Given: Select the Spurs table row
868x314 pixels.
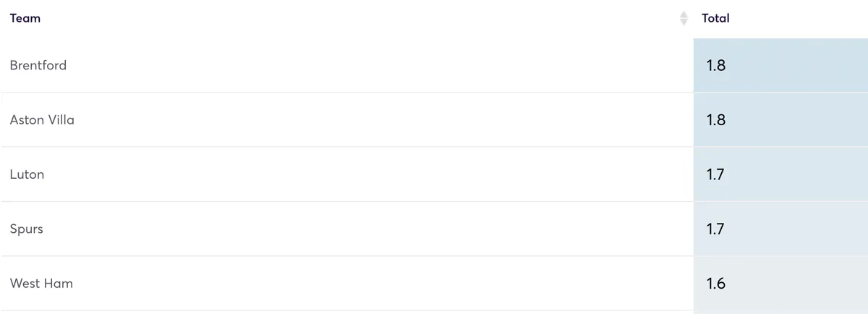Looking at the screenshot, I should coord(434,229).
